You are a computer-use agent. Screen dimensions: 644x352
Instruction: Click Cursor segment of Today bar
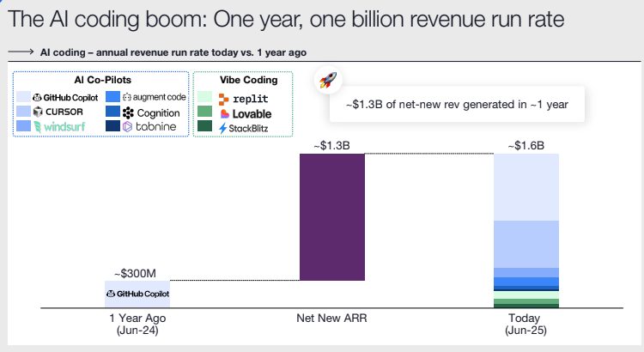pos(526,245)
